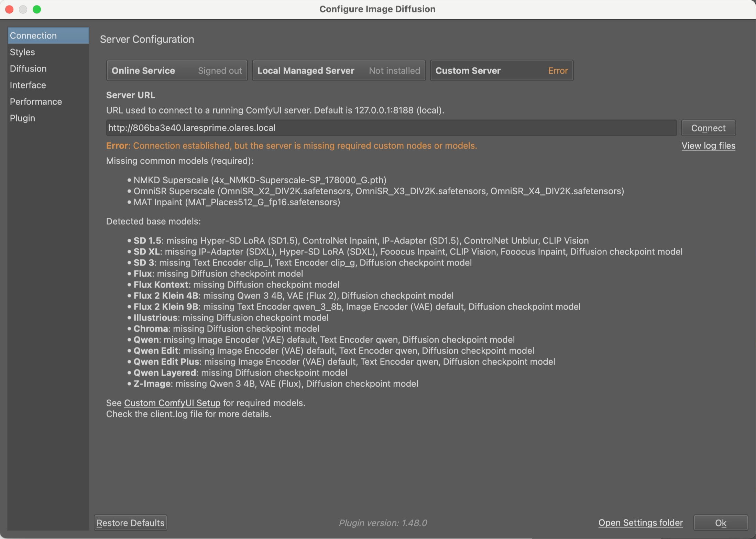Click the gray minimize window button
756x539 pixels.
pyautogui.click(x=23, y=9)
